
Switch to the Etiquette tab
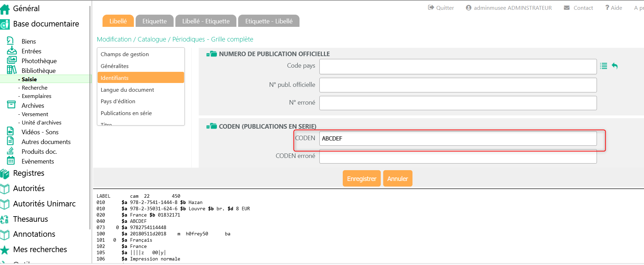pos(154,21)
